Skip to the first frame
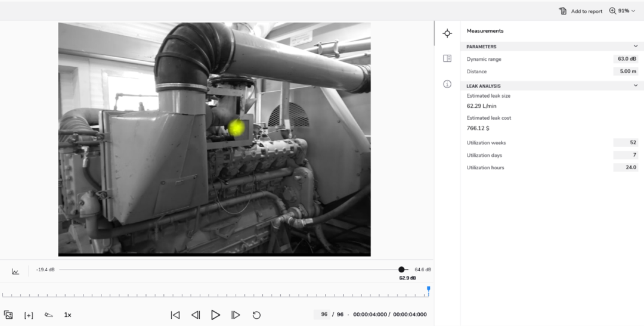This screenshot has height=326, width=644. tap(175, 315)
